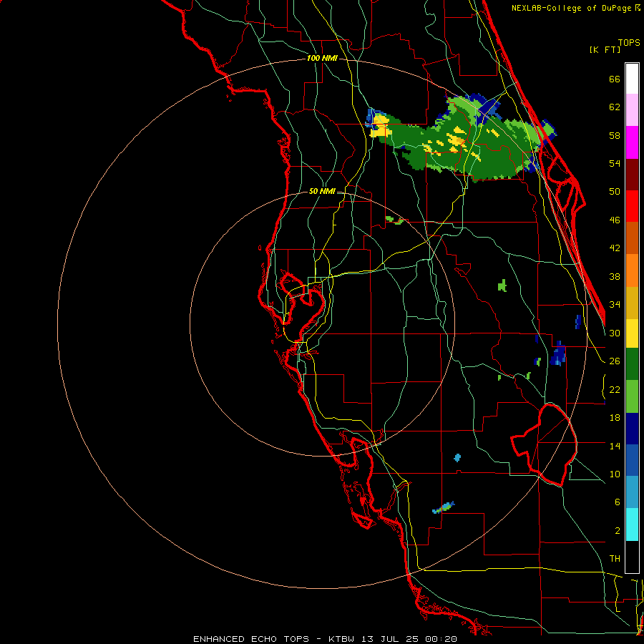Image resolution: width=644 pixels, height=644 pixels.
Task: Click the 38 value on the legend
Action: (615, 276)
